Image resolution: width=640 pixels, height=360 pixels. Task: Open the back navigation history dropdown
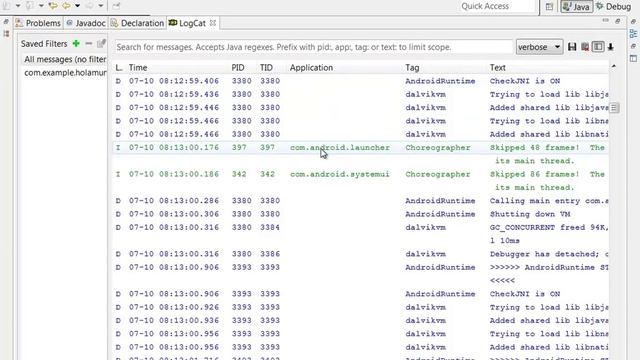click(77, 6)
